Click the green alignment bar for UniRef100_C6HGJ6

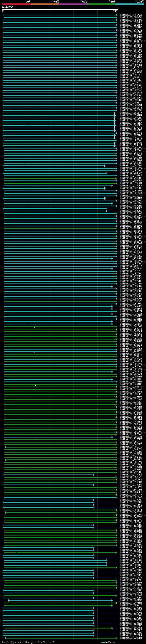(60, 329)
